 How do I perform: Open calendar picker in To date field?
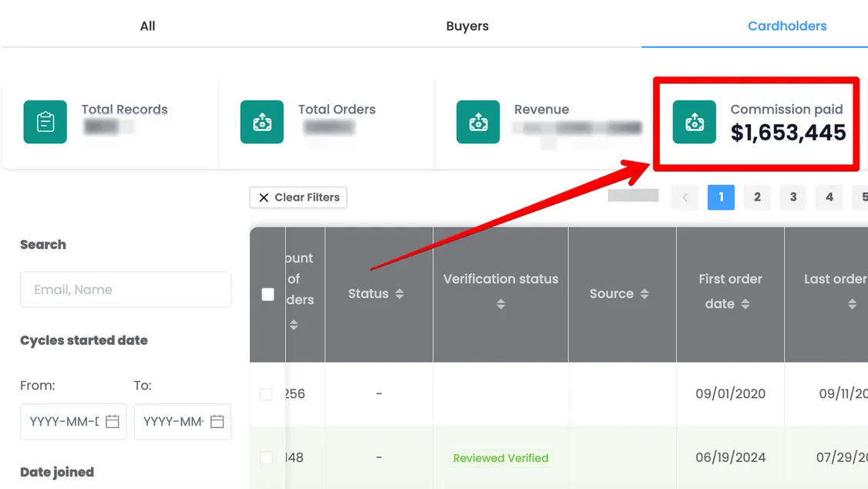coord(217,421)
